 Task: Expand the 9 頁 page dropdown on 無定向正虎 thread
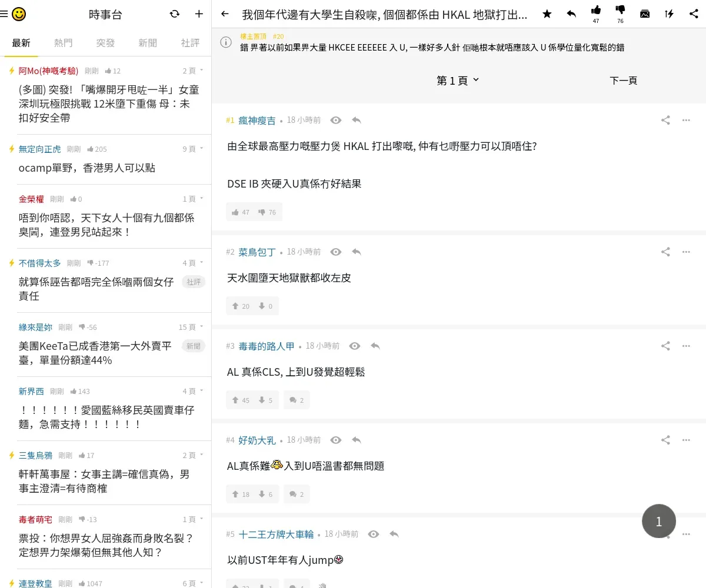click(193, 149)
